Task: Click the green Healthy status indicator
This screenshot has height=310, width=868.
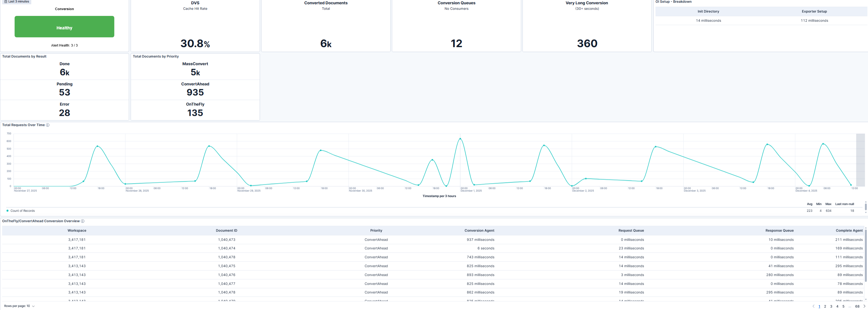Action: tap(64, 27)
